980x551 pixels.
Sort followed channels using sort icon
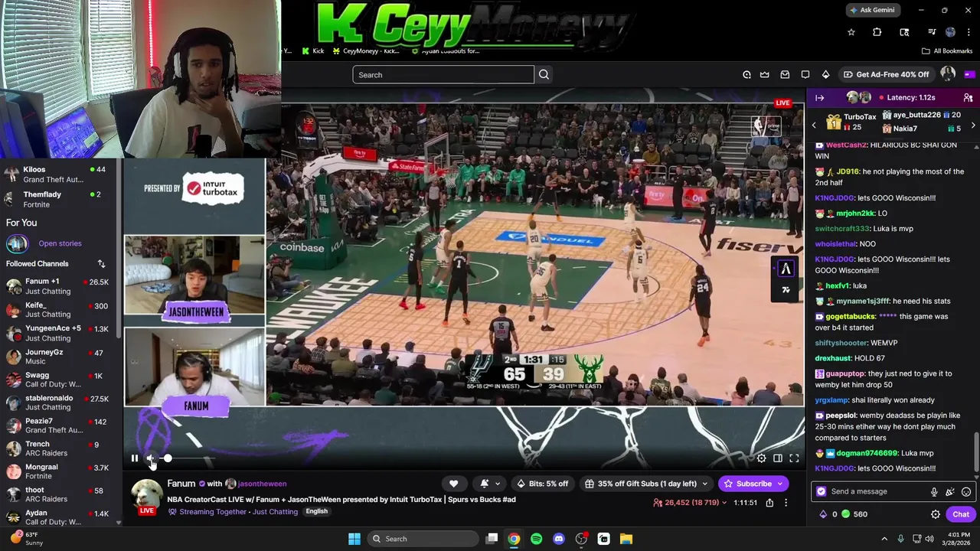tap(101, 263)
